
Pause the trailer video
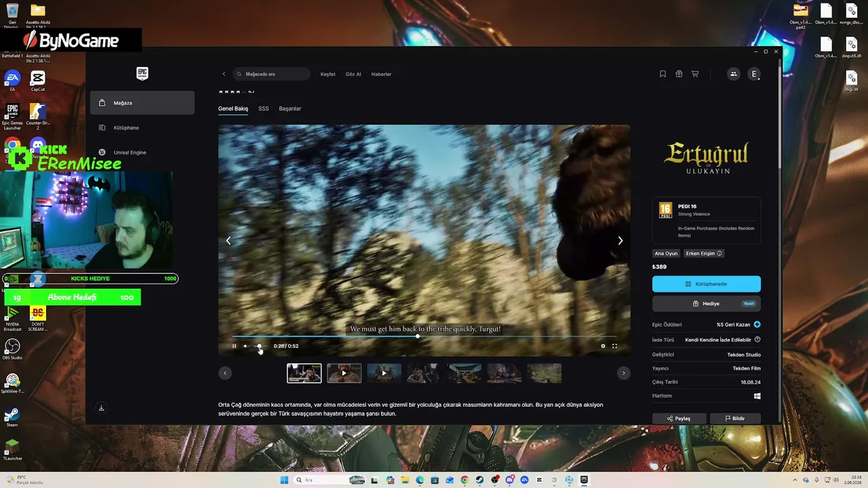(235, 346)
